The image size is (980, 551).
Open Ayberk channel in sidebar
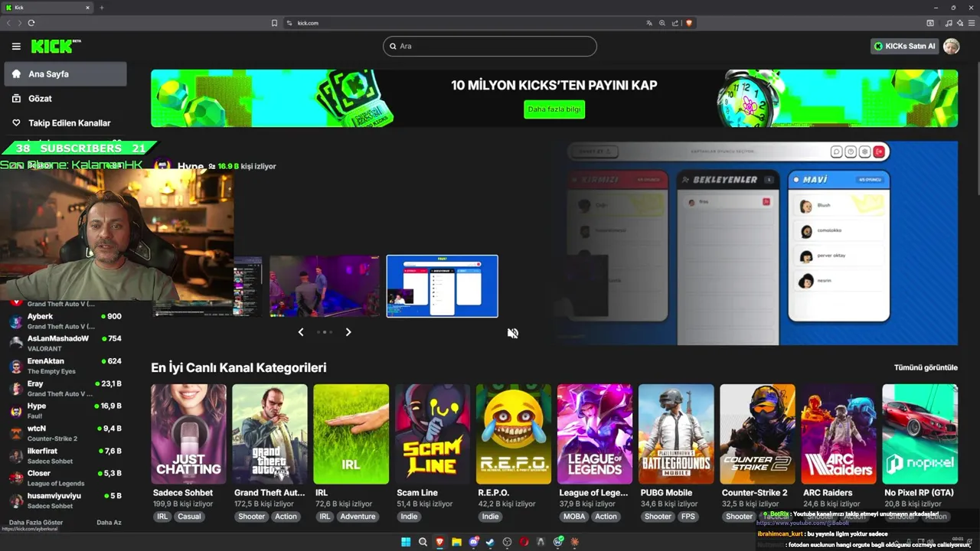tap(66, 321)
